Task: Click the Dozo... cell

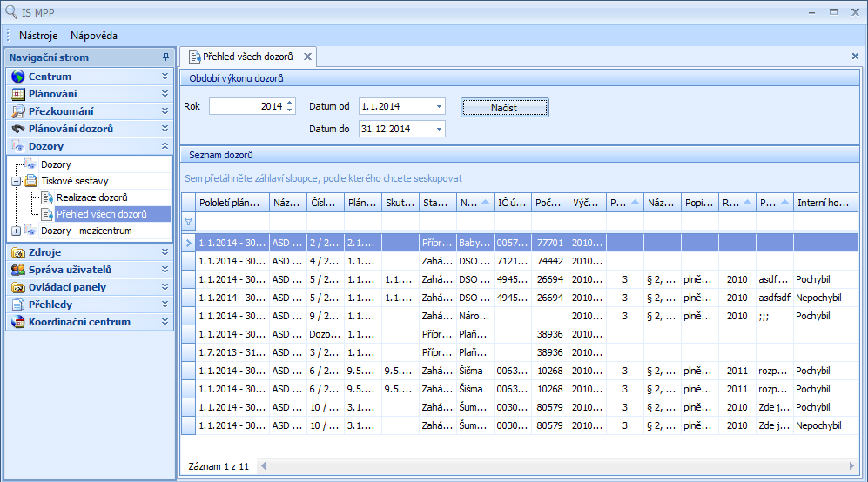Action: tap(325, 334)
